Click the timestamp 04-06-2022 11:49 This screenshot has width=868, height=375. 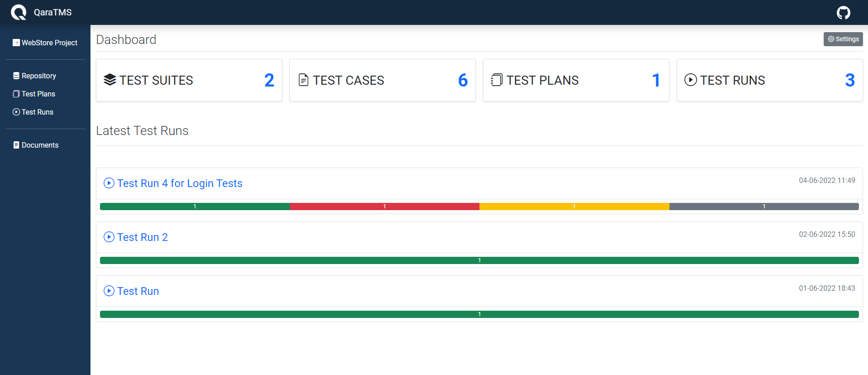click(x=827, y=180)
